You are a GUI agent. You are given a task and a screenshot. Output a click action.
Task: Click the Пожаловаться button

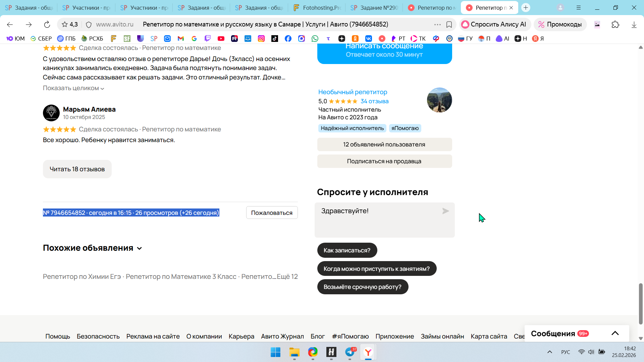pos(272,213)
